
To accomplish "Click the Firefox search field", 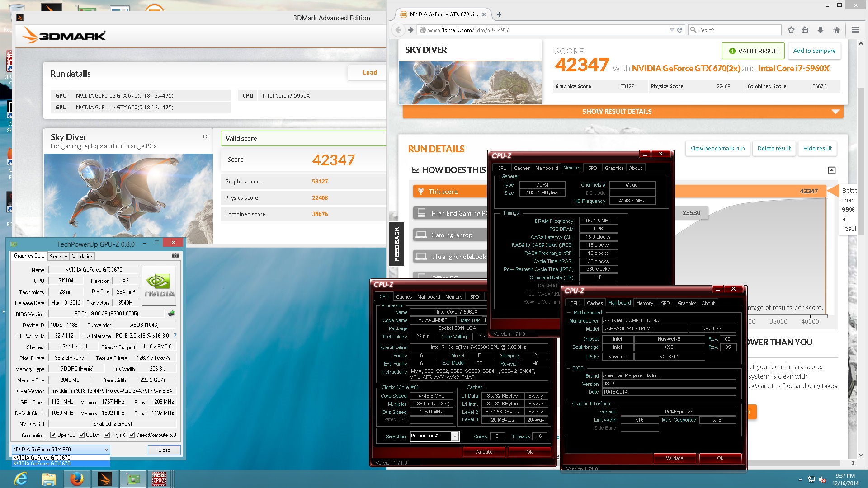I will (x=736, y=30).
